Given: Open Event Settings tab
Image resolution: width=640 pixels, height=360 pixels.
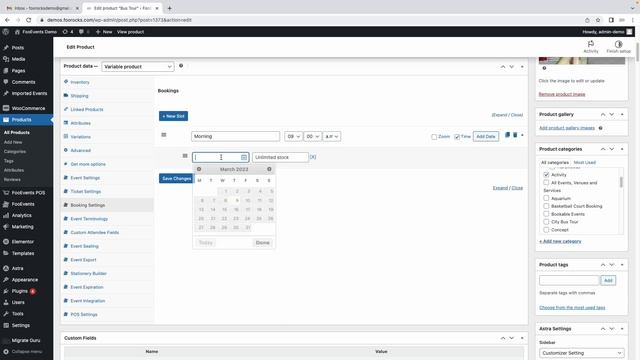Looking at the screenshot, I should click(x=85, y=178).
